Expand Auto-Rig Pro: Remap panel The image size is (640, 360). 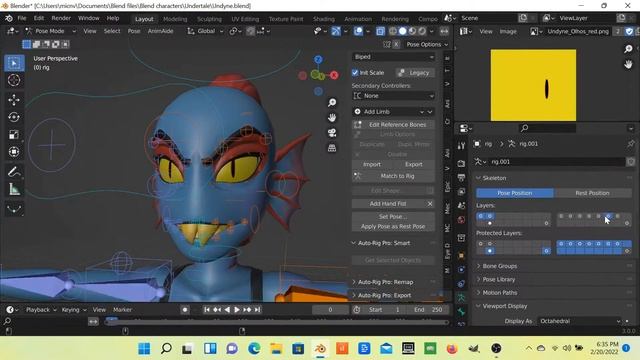pyautogui.click(x=385, y=282)
